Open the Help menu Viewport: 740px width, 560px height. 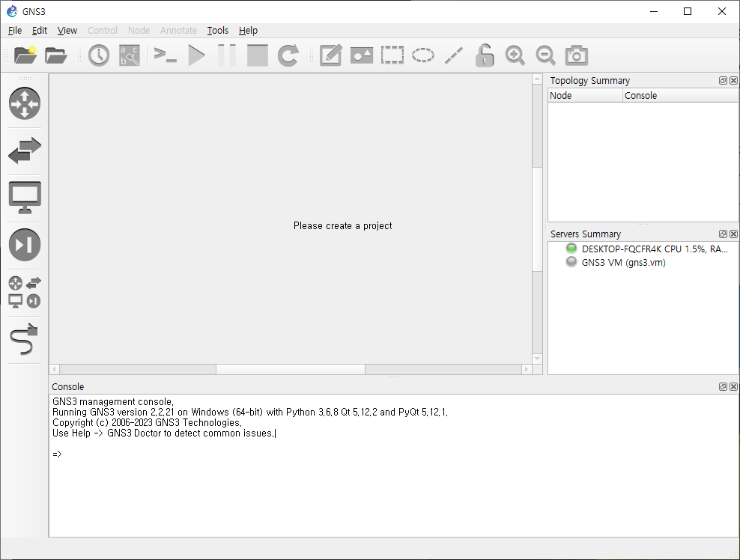click(x=248, y=30)
